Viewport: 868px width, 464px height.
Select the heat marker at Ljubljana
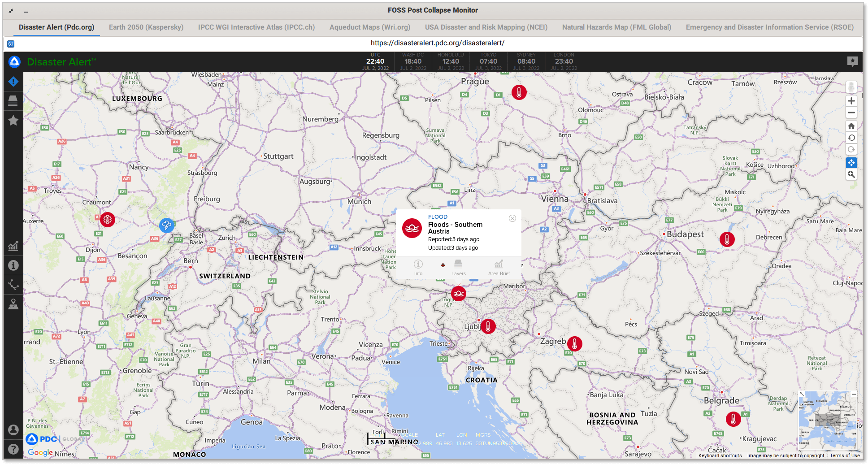[x=488, y=326]
